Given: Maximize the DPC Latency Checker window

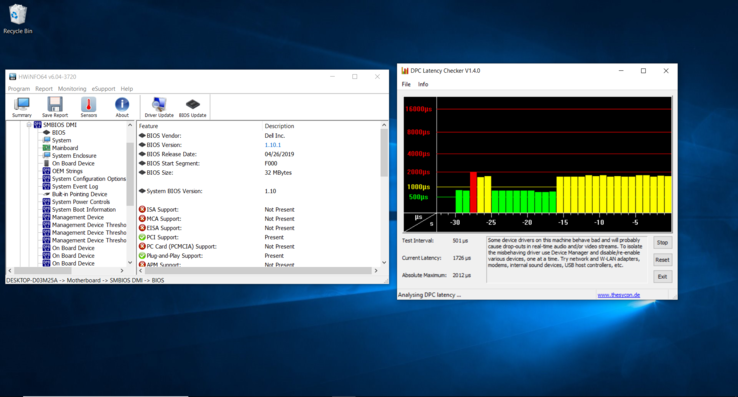Looking at the screenshot, I should 643,71.
